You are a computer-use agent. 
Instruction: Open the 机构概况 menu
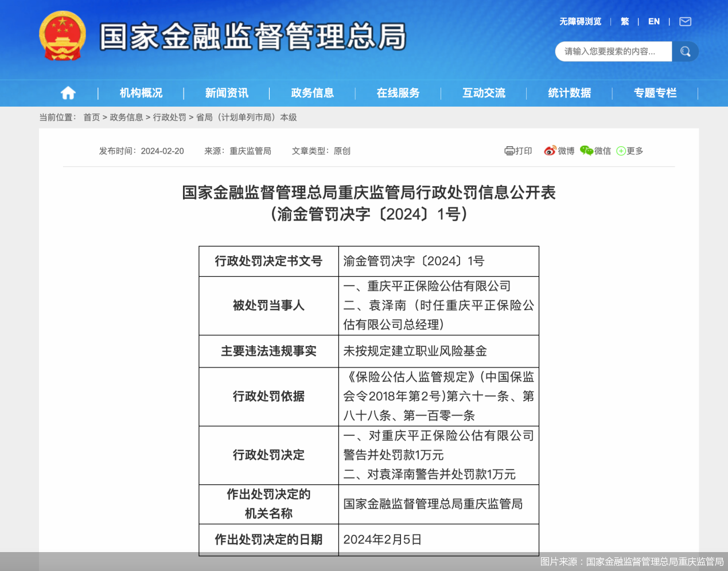point(141,93)
